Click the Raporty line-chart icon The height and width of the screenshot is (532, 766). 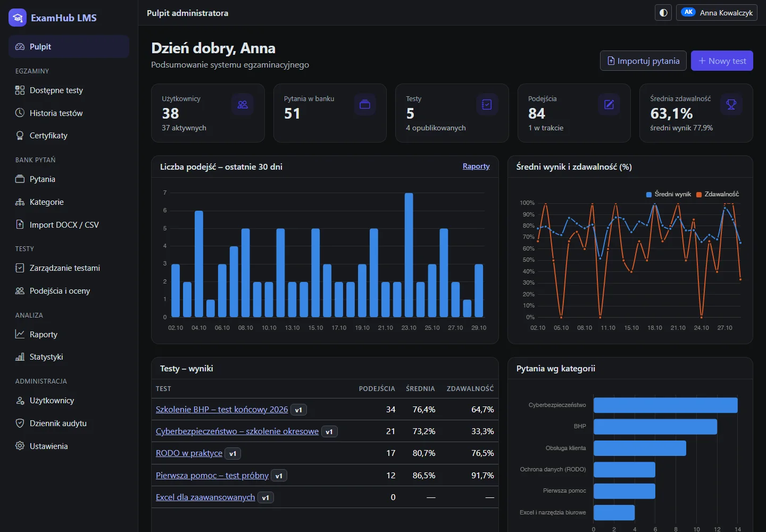[x=20, y=335]
